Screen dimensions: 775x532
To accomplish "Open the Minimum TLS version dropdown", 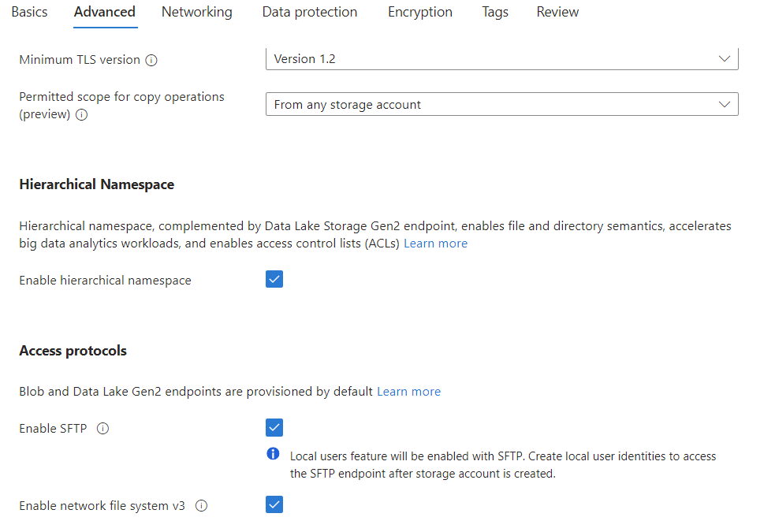I will (502, 59).
